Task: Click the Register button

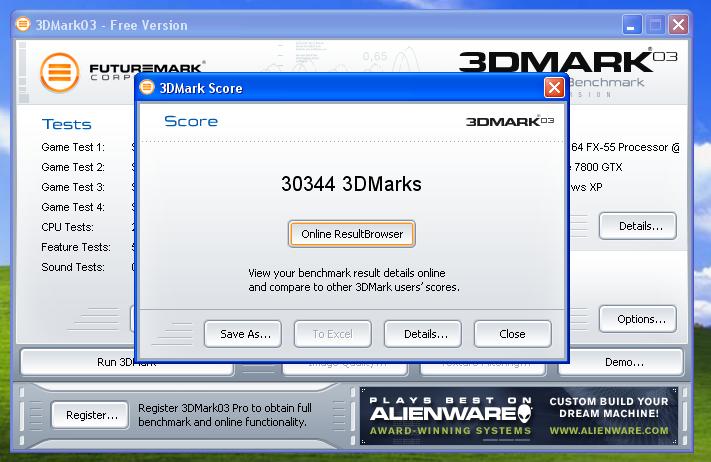Action: tap(90, 415)
